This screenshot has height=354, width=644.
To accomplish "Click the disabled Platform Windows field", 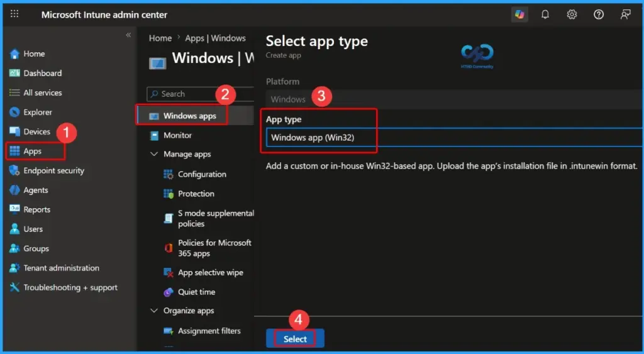I will pyautogui.click(x=455, y=99).
